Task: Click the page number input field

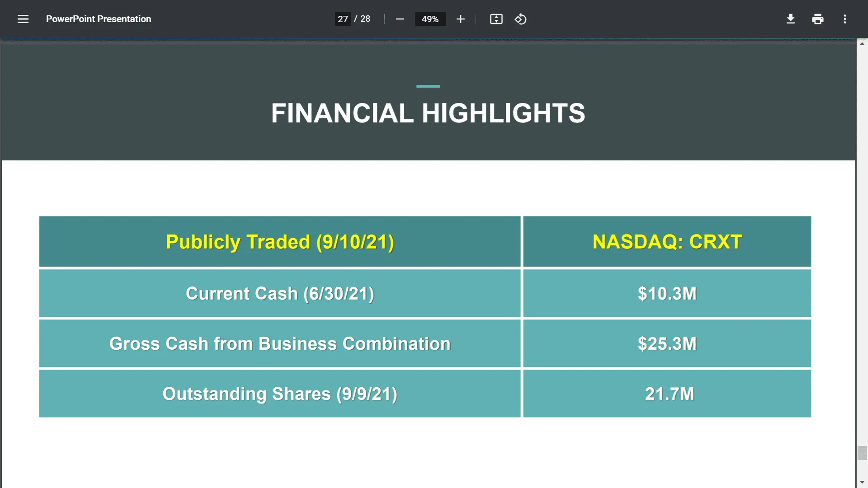Action: (343, 19)
